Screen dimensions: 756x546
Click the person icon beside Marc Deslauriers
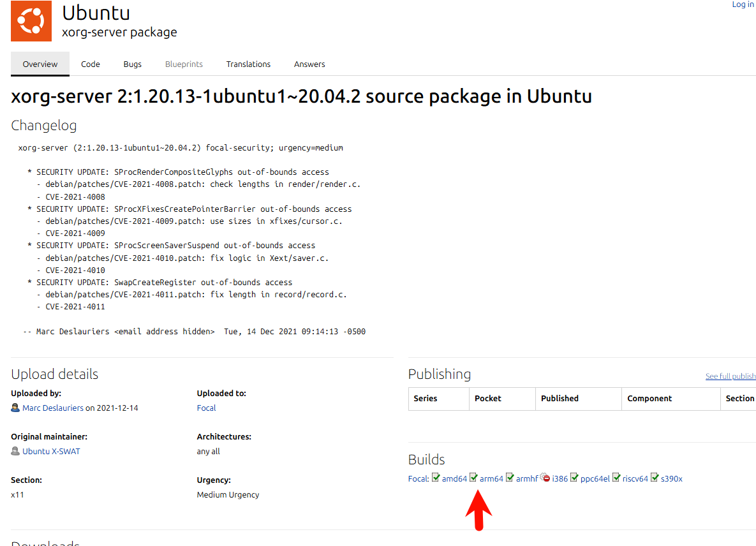[15, 408]
